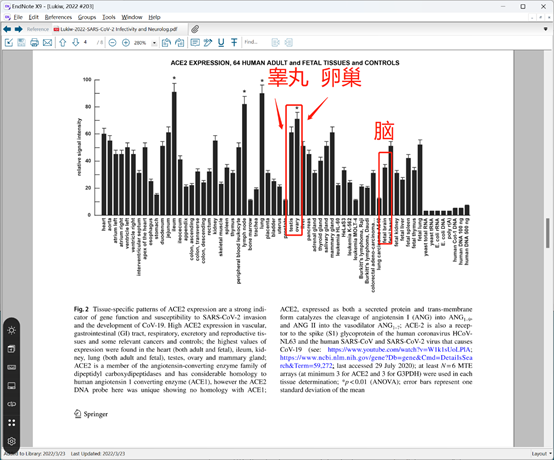Viewport: 554px width, 460px height.
Task: Open settings gear in dark sidebar
Action: coord(12,441)
